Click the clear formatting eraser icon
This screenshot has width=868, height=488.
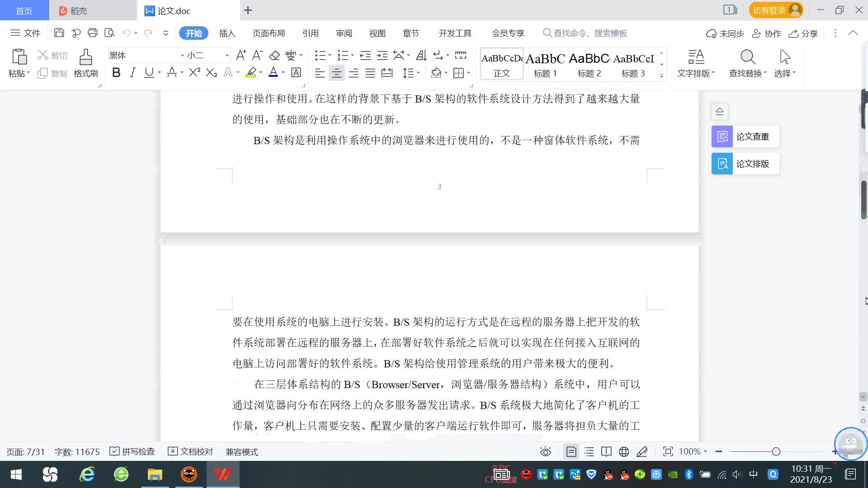click(x=274, y=56)
